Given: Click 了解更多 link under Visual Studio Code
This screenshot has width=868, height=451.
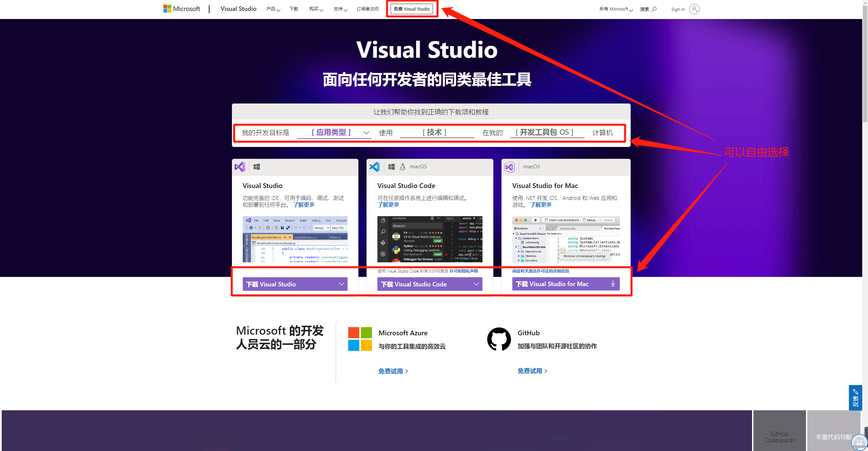Looking at the screenshot, I should [x=388, y=205].
